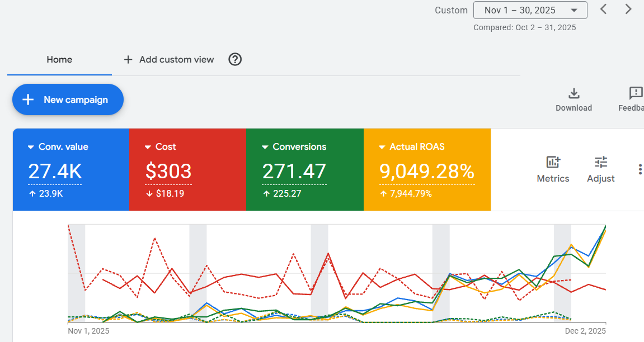Open the Feedback icon
Screen dimensions: 644x342
(x=636, y=94)
